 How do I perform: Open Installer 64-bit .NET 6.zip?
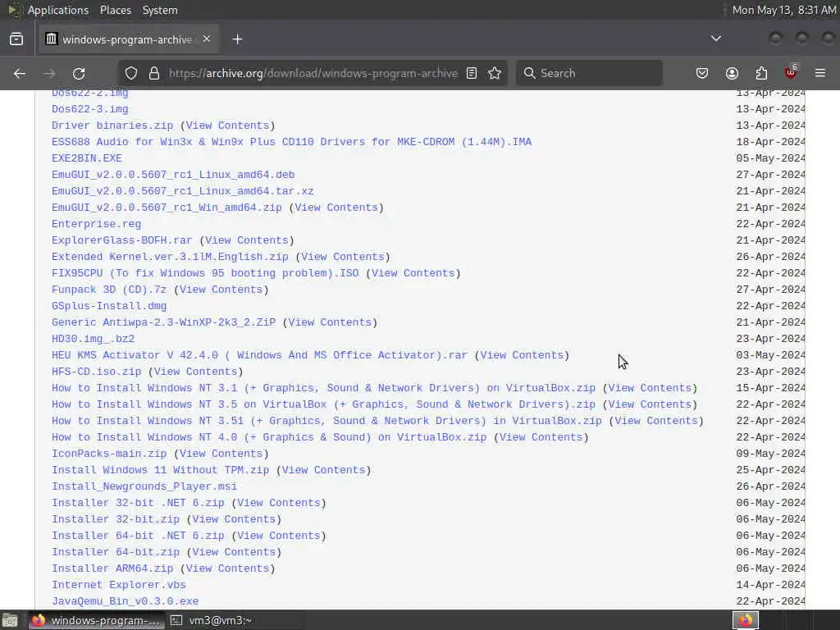click(x=138, y=536)
